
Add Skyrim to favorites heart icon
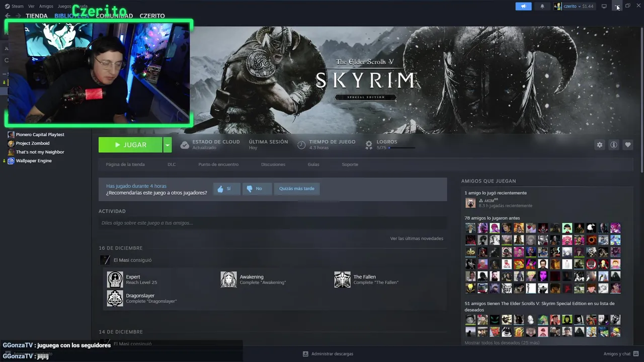click(x=627, y=145)
